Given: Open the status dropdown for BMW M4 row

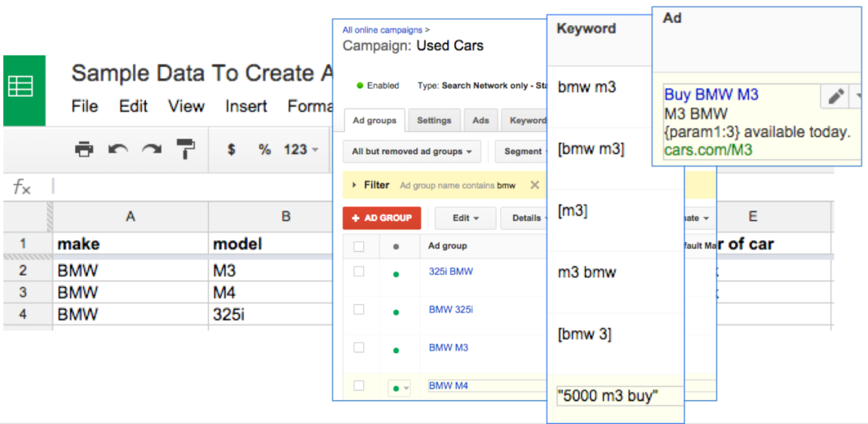Looking at the screenshot, I should (x=400, y=388).
